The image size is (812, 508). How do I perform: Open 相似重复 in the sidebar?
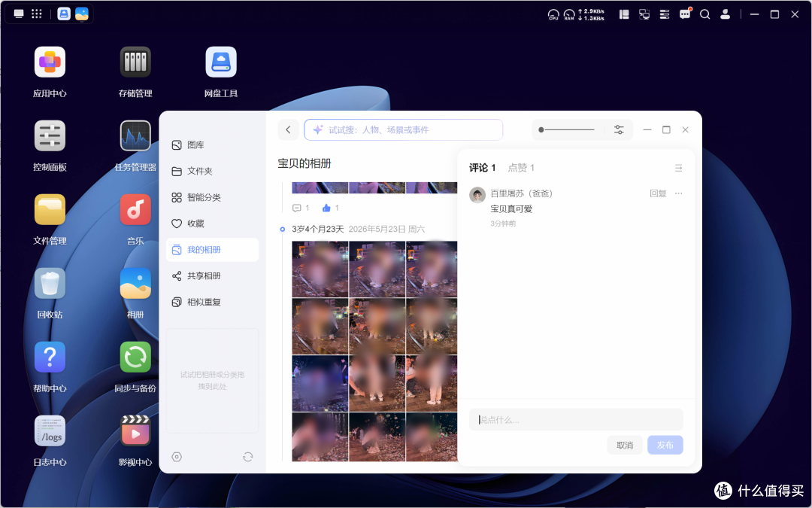[x=212, y=303]
